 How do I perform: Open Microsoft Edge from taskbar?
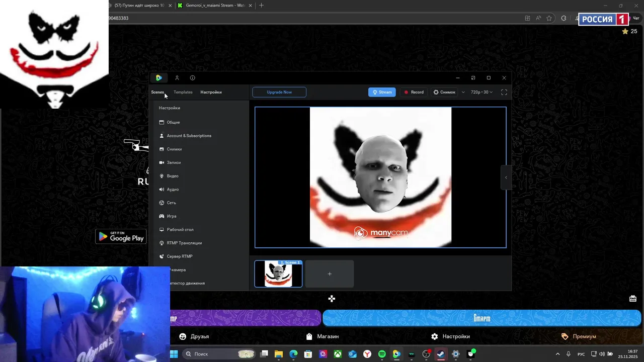[x=293, y=354]
